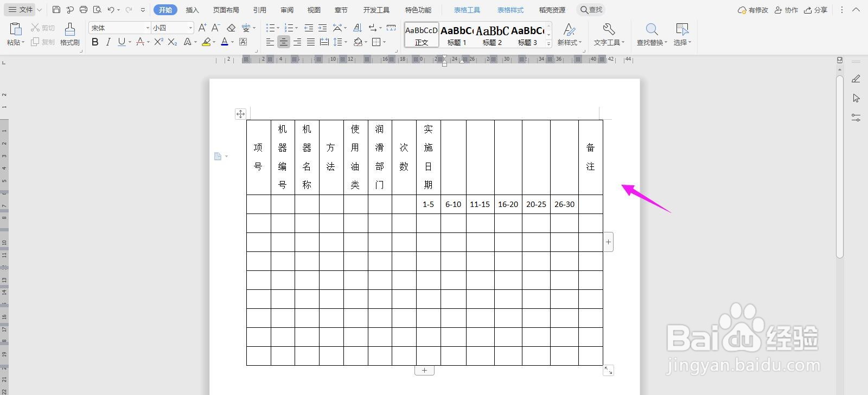Decrease indent icon
The height and width of the screenshot is (395, 868).
[309, 28]
